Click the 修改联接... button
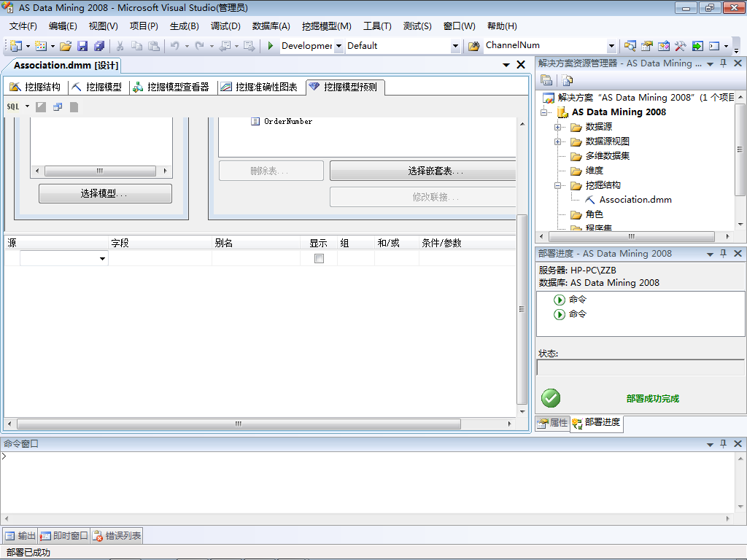 (423, 197)
